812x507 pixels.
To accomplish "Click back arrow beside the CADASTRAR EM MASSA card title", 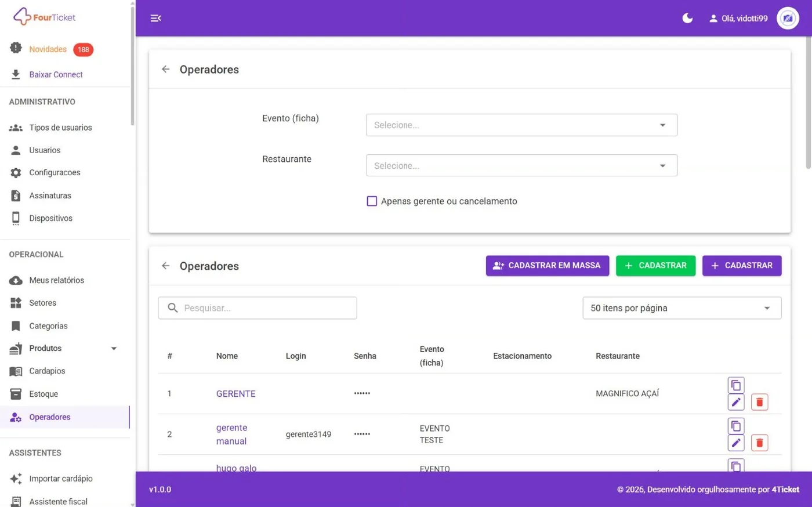I will [166, 266].
